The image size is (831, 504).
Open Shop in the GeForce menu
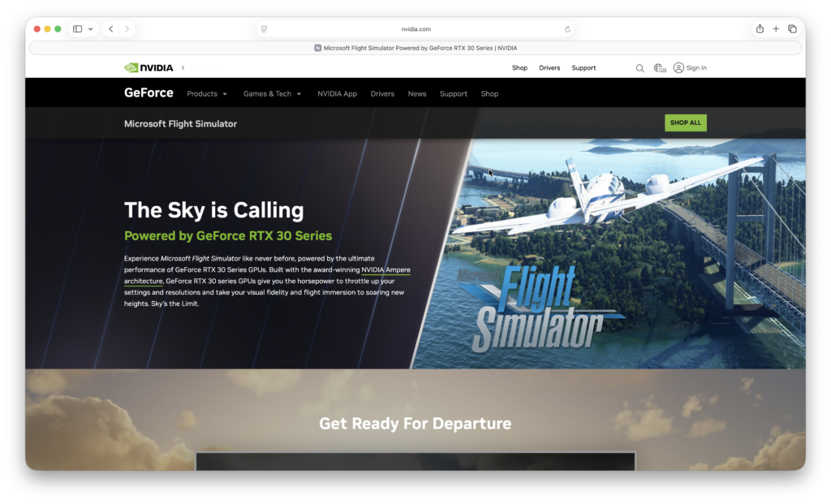point(489,94)
